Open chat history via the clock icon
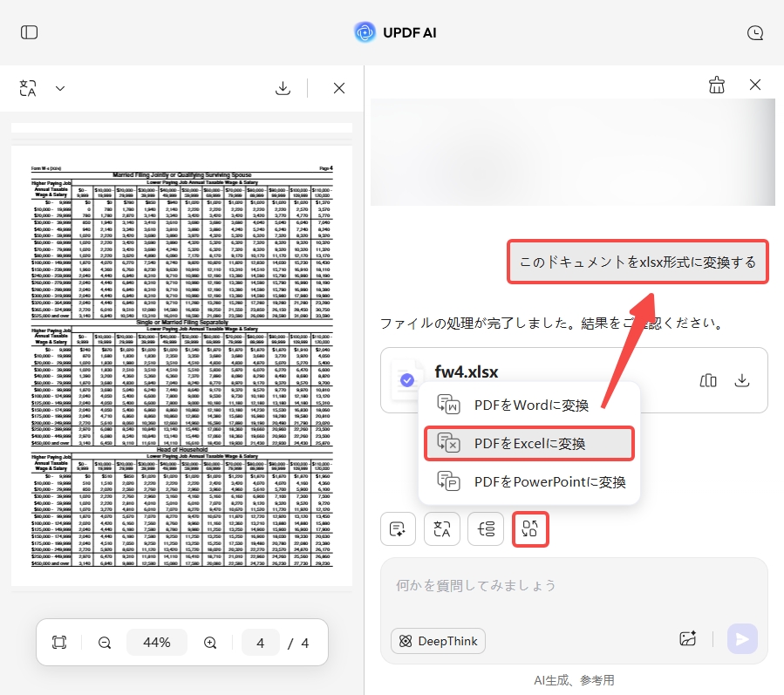 755,32
